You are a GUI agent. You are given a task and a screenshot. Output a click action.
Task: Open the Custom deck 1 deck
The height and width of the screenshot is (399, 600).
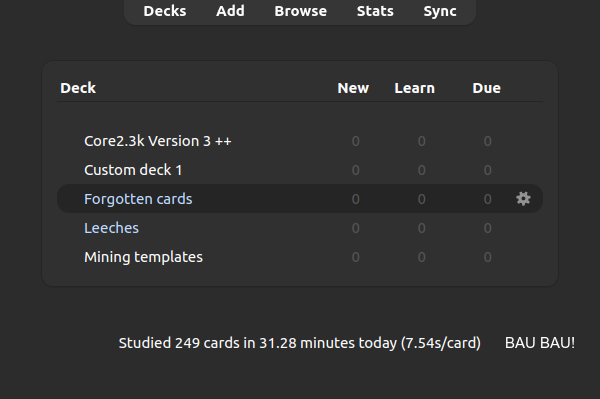pos(133,170)
